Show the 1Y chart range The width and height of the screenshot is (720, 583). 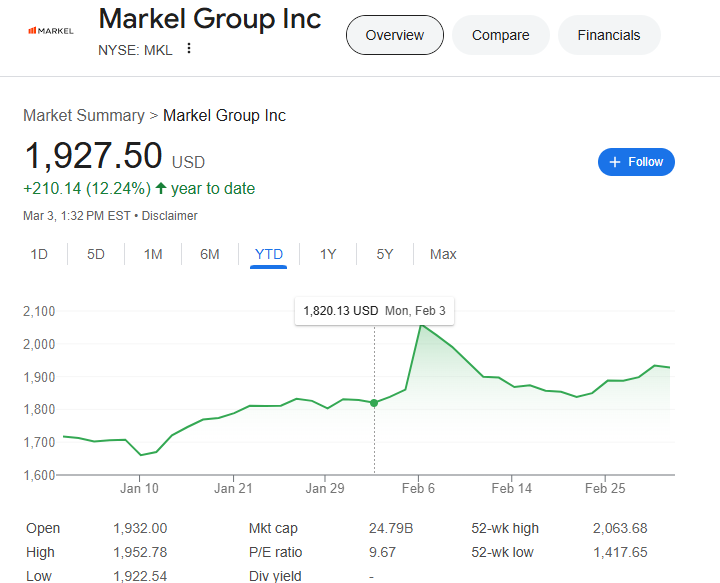328,254
